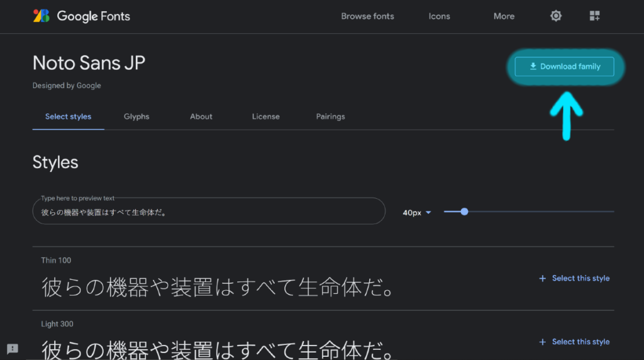This screenshot has height=360, width=644.
Task: Toggle the light/dark theme icon
Action: [x=556, y=16]
